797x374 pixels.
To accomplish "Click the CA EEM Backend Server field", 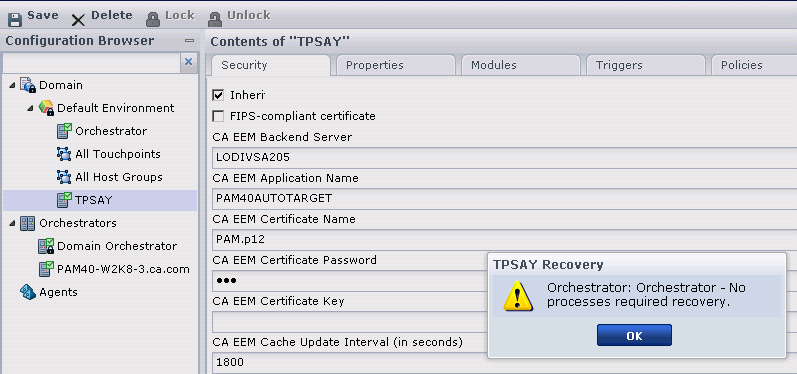I will (x=504, y=158).
